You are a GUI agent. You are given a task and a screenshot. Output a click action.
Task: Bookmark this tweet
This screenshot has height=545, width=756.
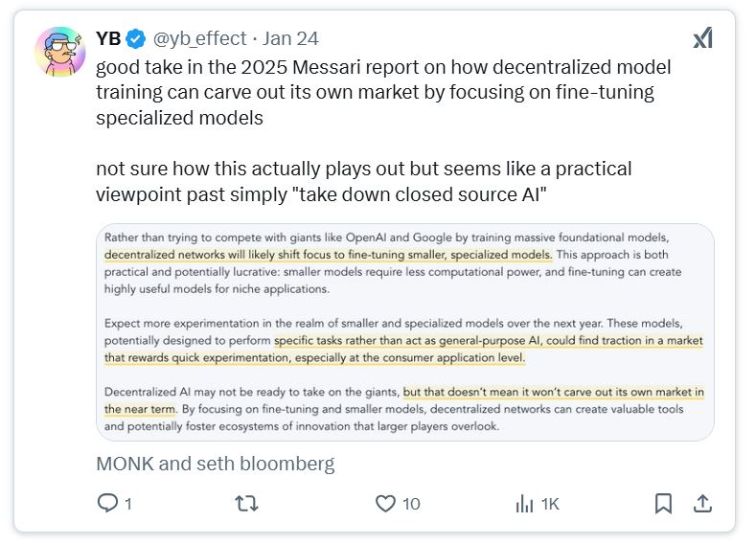point(663,503)
